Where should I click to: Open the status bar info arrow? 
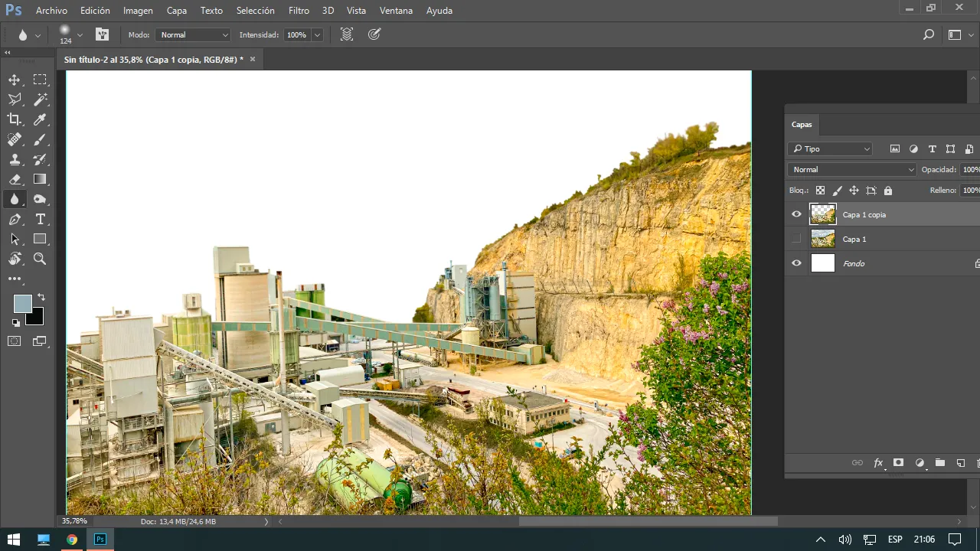click(x=266, y=521)
